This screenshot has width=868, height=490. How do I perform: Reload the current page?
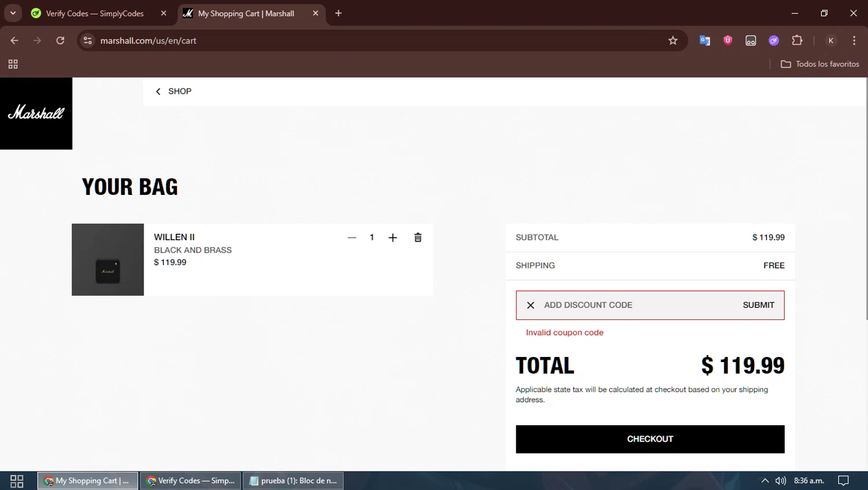(x=60, y=40)
